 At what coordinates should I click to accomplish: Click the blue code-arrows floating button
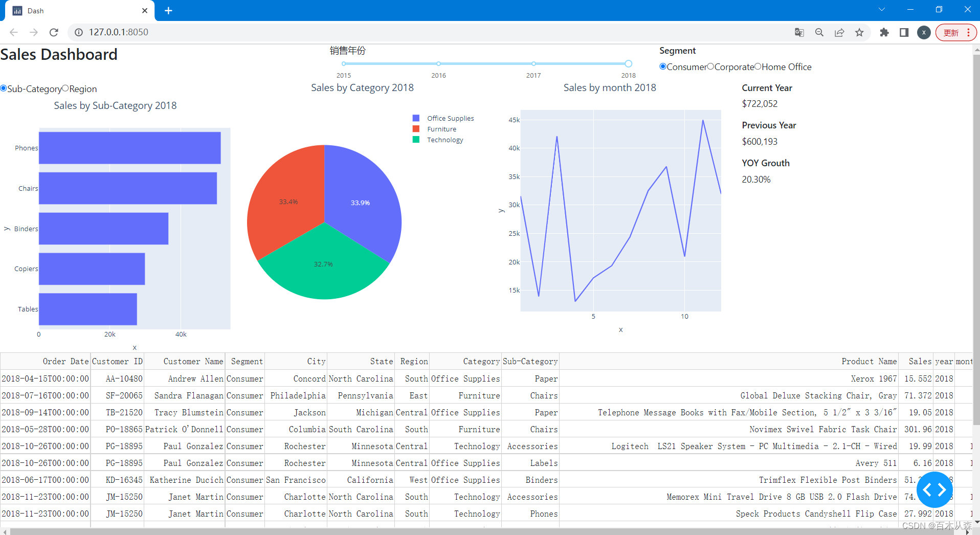pos(934,489)
